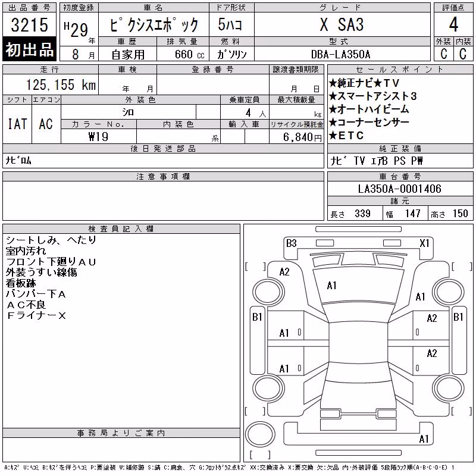Screen dimensions: 476x476
Task: Select inspector note フロント下廻りAU
Action: point(51,262)
